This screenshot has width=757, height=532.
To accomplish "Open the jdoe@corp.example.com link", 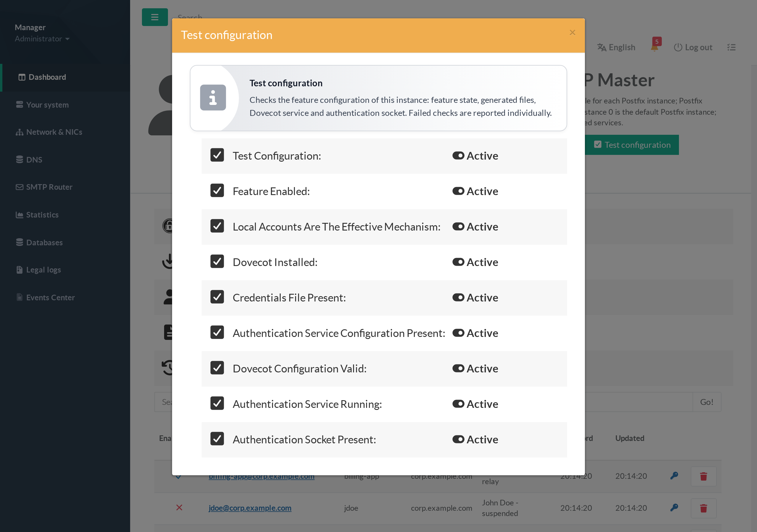I will pos(250,508).
